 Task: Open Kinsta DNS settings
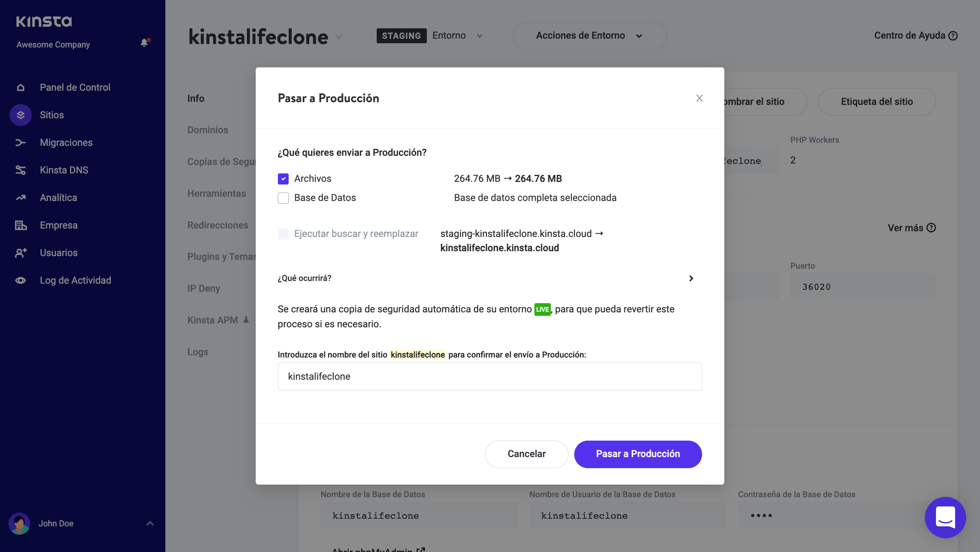tap(64, 170)
